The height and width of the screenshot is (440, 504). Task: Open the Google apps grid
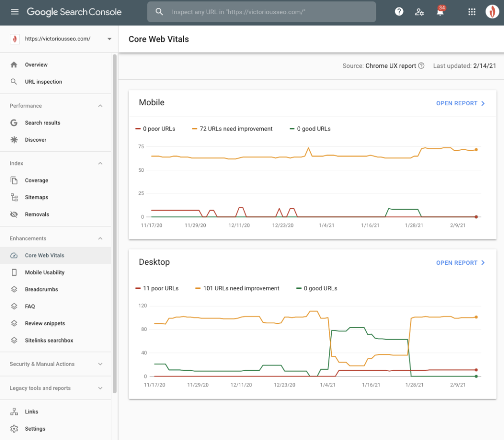tap(472, 12)
